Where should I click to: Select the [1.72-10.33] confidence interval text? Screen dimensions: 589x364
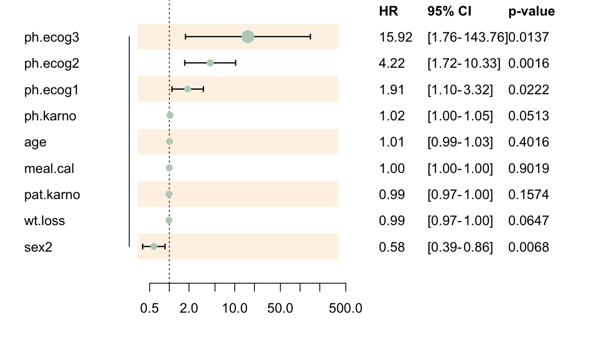[x=464, y=63]
